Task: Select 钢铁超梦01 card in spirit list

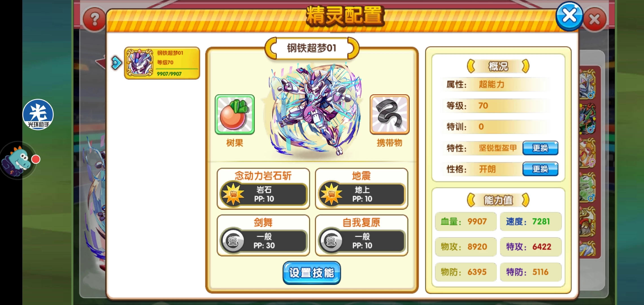Action: [x=162, y=63]
